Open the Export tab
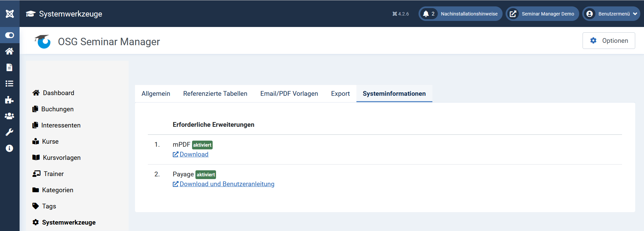The width and height of the screenshot is (644, 231). [340, 94]
